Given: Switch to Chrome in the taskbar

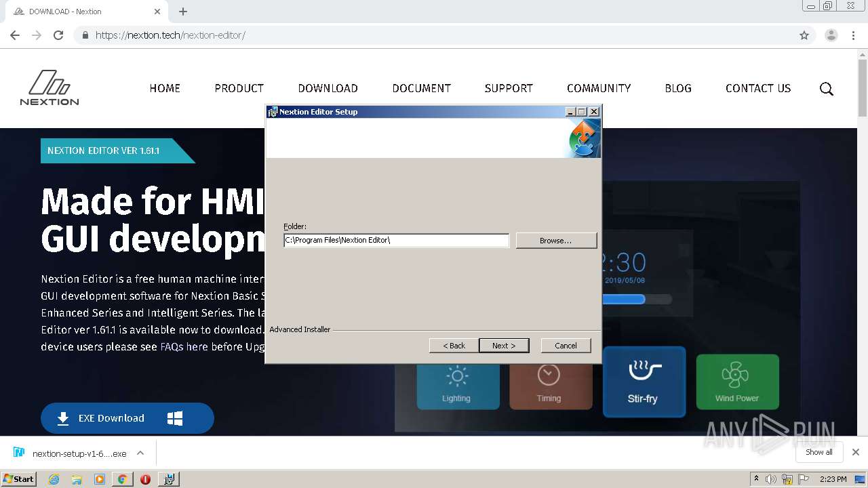Looking at the screenshot, I should 122,479.
